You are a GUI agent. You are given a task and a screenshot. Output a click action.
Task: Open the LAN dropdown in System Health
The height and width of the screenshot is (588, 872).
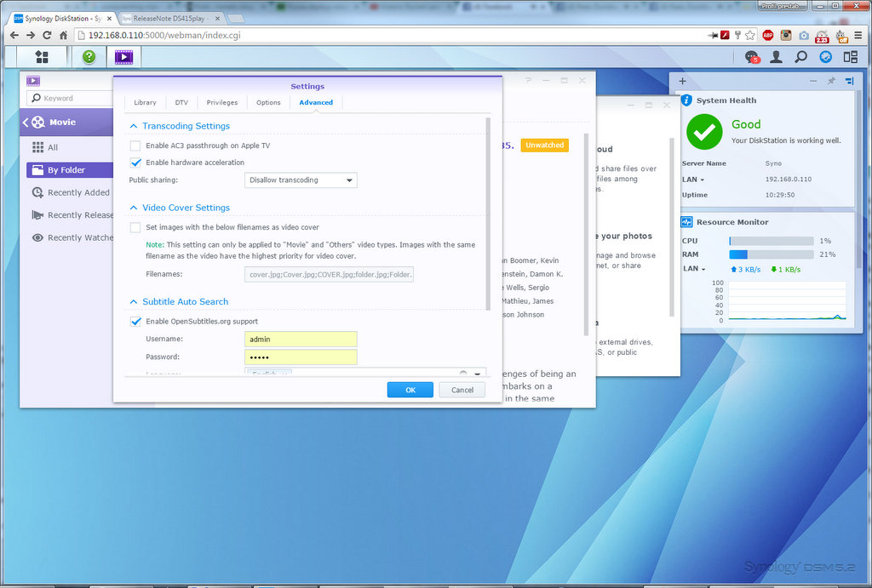(x=693, y=180)
